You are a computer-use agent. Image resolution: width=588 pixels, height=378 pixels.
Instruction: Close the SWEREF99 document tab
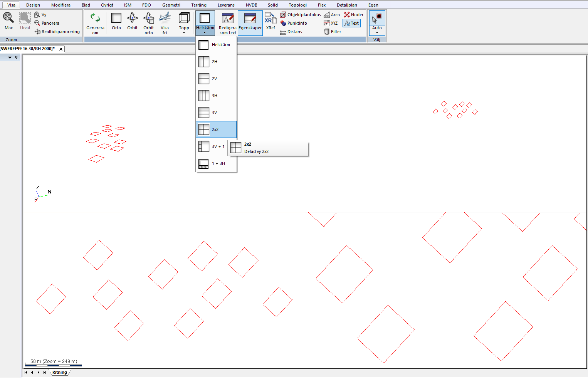61,49
